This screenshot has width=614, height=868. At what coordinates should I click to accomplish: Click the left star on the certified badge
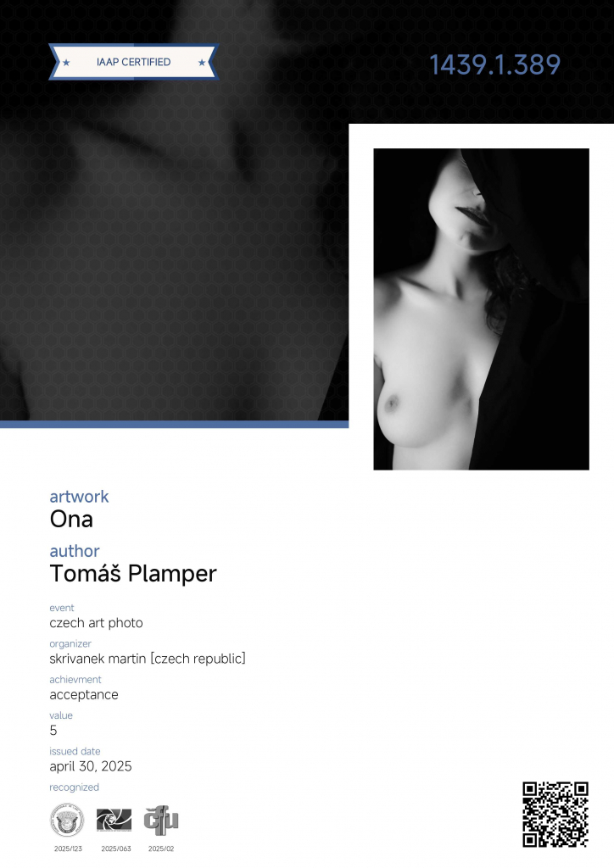(66, 63)
